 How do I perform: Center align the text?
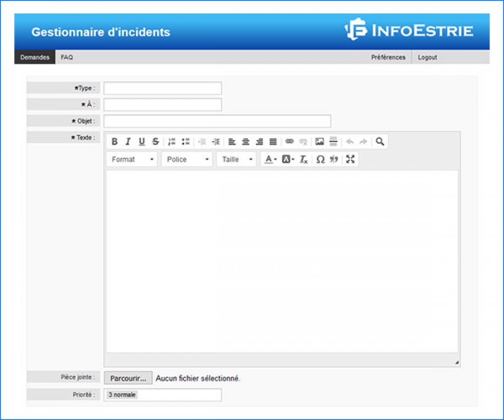[x=245, y=142]
